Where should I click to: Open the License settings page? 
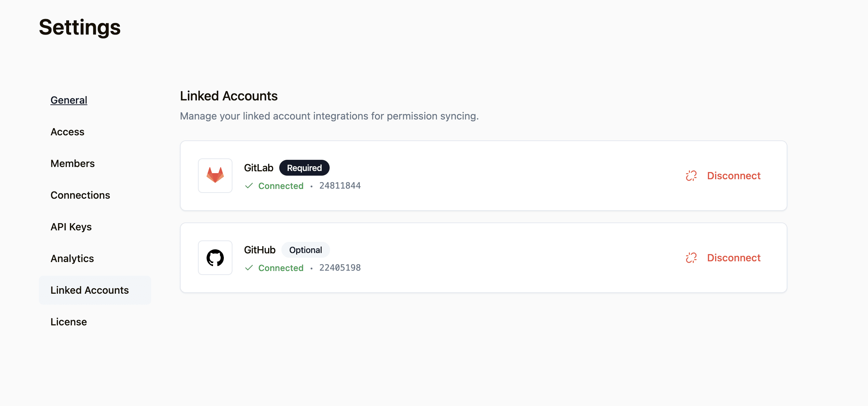(68, 322)
